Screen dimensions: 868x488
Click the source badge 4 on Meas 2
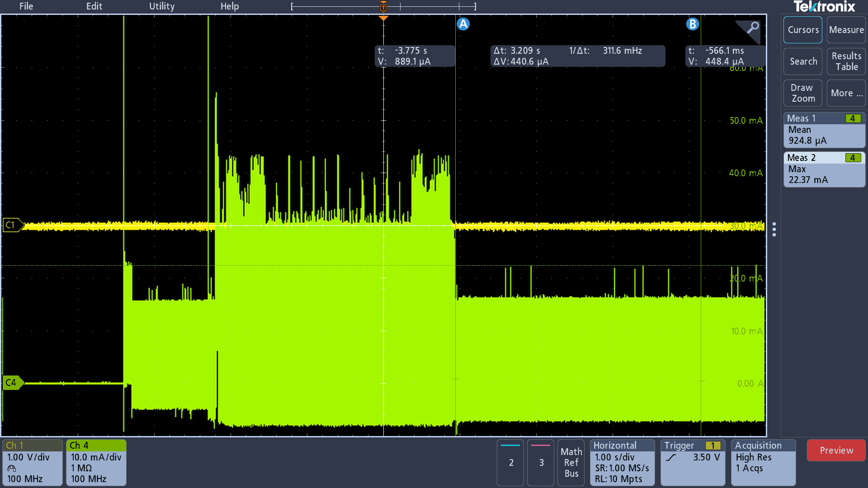click(853, 158)
